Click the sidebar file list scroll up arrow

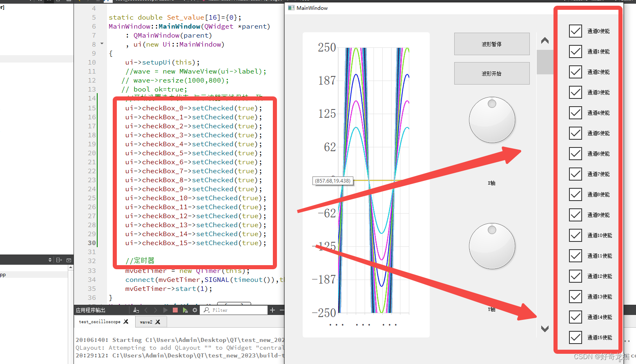(71, 268)
